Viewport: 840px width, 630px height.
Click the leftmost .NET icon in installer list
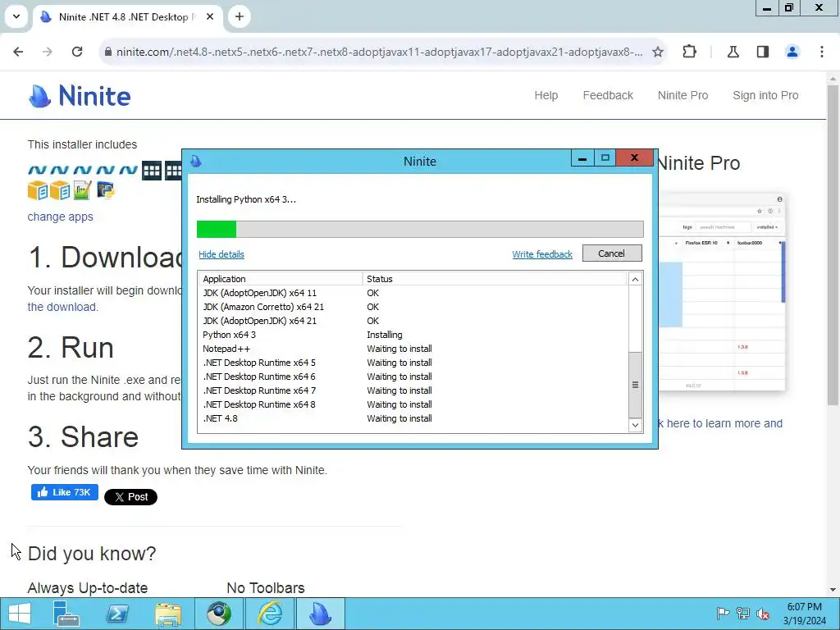pos(37,171)
